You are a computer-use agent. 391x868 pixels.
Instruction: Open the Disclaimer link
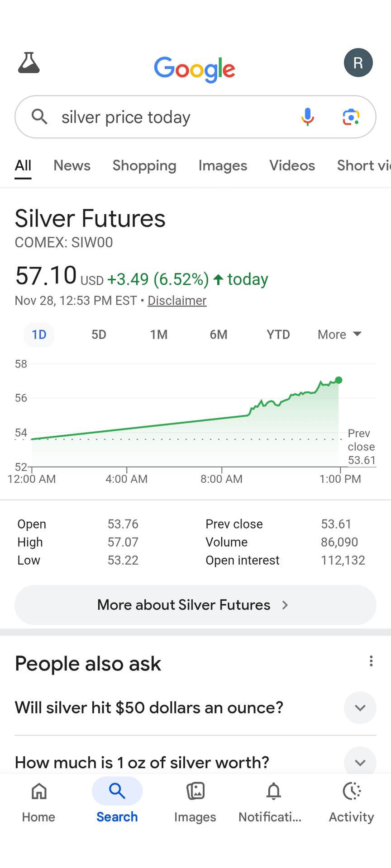click(x=177, y=301)
